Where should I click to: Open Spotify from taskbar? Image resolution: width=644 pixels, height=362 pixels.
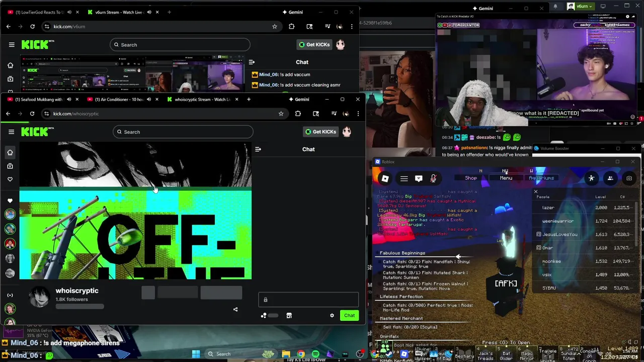(315, 354)
